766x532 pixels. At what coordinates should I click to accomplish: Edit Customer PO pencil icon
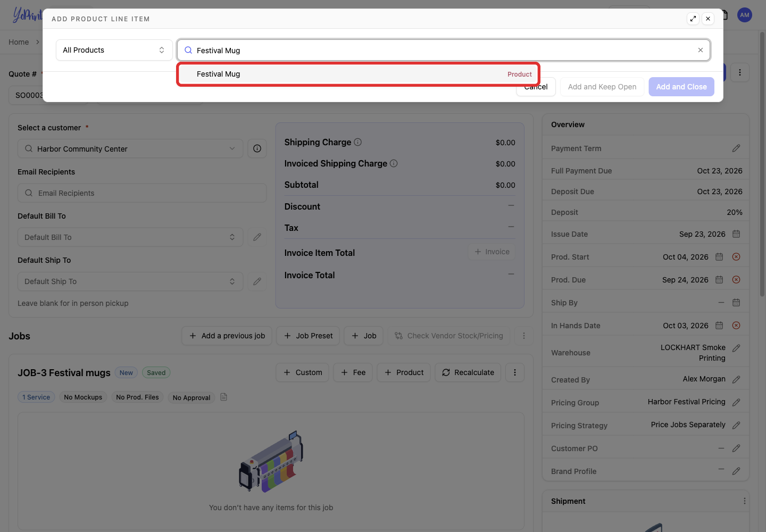pos(736,448)
